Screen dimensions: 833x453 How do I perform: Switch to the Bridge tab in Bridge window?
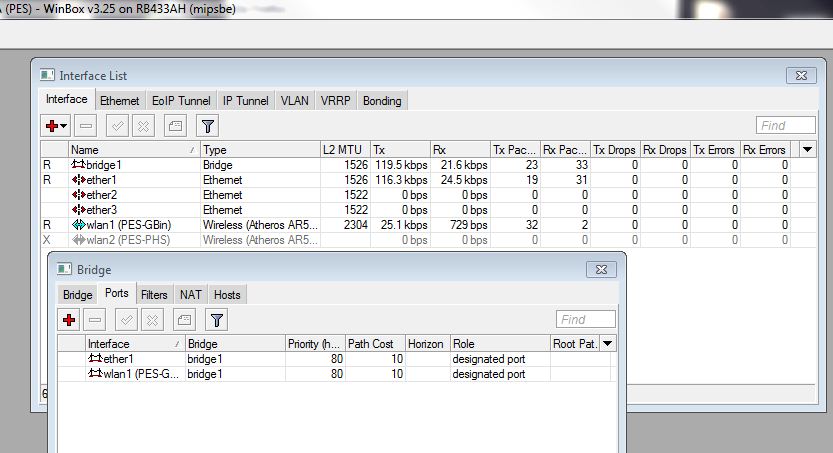78,294
